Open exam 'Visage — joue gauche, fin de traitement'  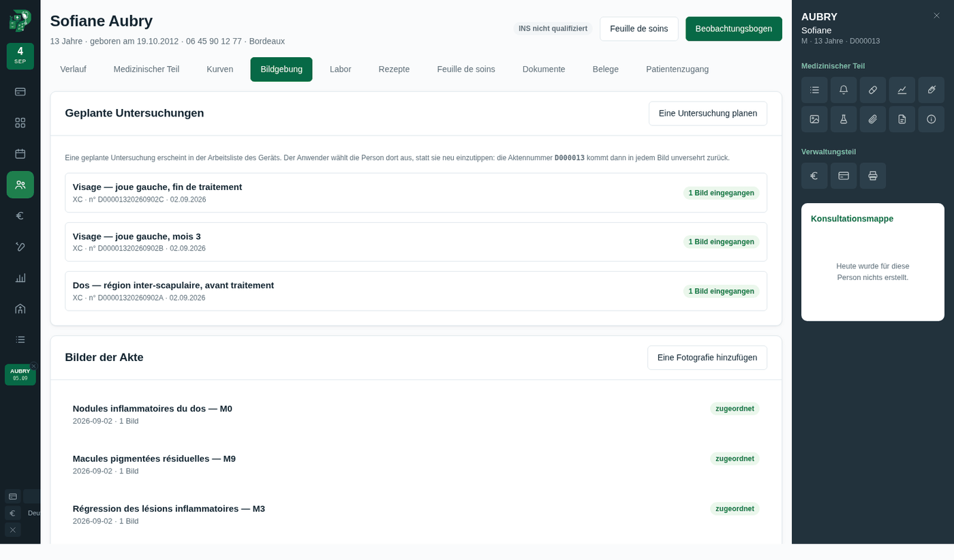[416, 193]
